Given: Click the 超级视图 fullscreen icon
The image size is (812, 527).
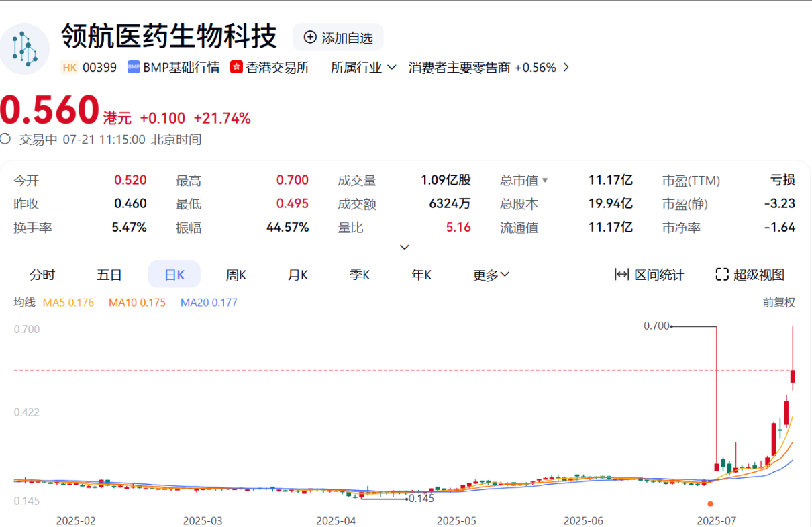Looking at the screenshot, I should tap(722, 275).
